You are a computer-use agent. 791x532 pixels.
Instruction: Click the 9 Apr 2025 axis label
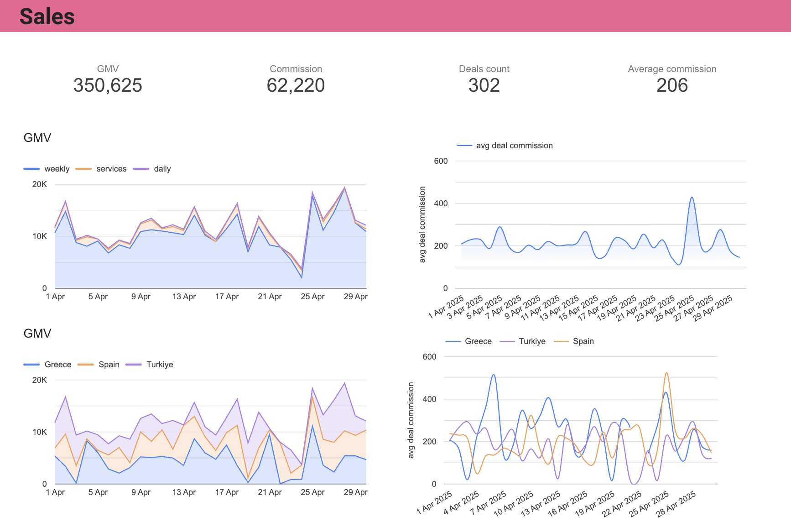pos(523,307)
